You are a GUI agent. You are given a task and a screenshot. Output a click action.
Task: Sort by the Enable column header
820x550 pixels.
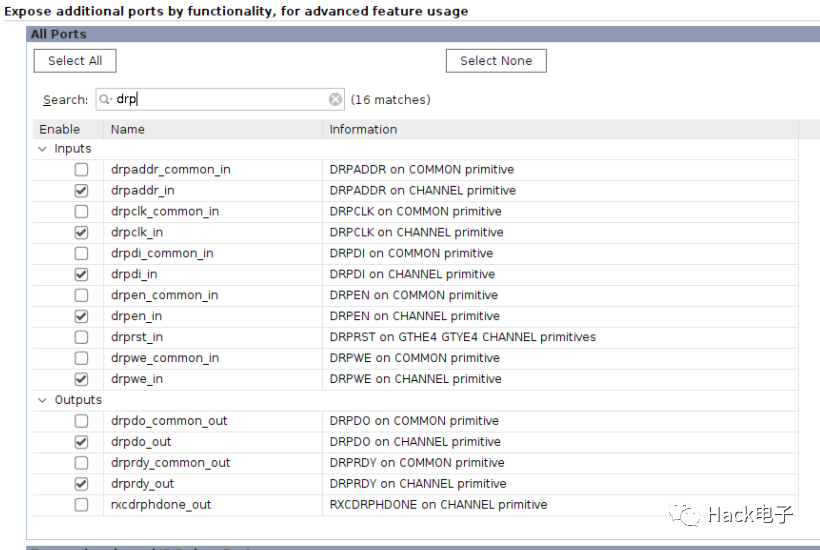(x=68, y=129)
